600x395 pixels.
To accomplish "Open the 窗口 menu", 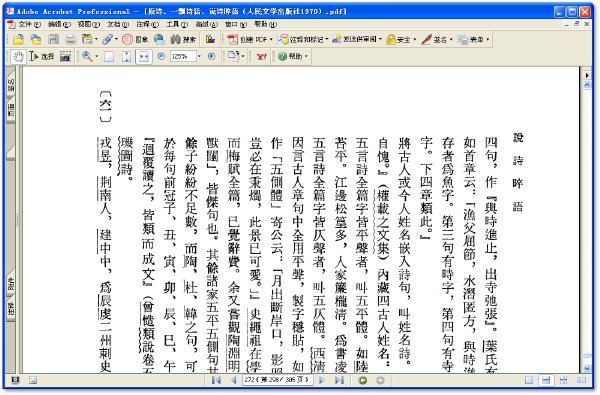I will click(x=236, y=24).
